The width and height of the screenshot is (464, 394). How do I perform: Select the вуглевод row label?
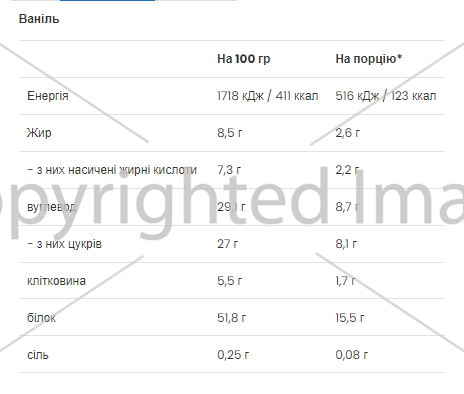pos(52,207)
